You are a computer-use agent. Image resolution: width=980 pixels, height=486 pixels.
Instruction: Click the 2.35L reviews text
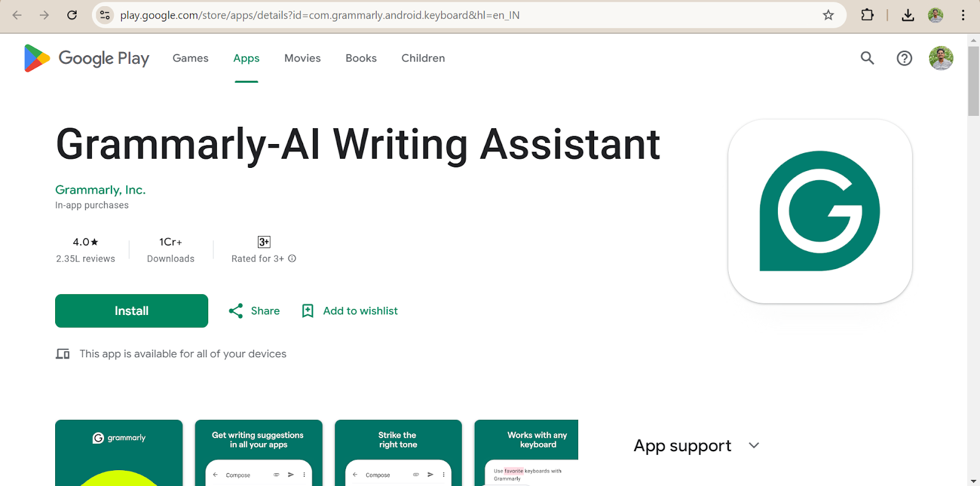pyautogui.click(x=86, y=259)
